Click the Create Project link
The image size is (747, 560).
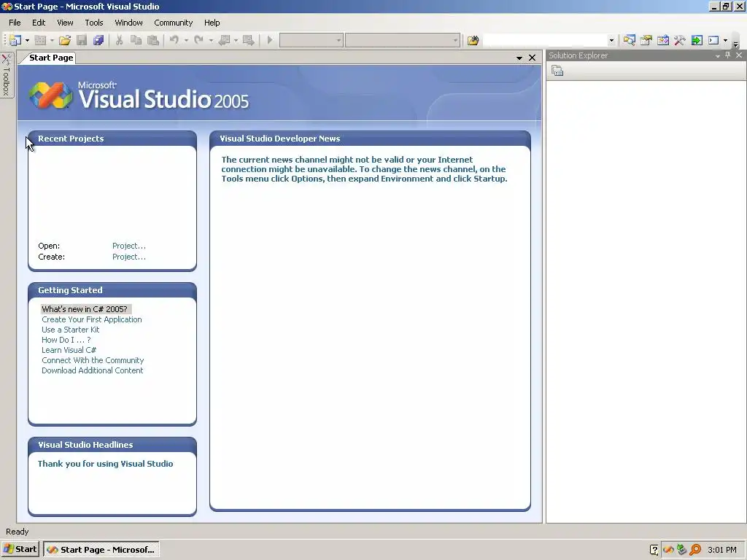point(129,257)
